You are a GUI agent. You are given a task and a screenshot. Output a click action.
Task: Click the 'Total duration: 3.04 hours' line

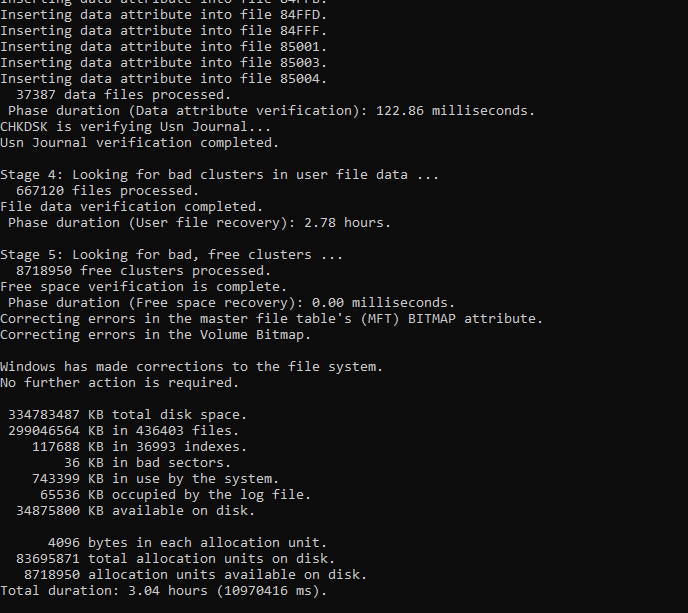164,591
